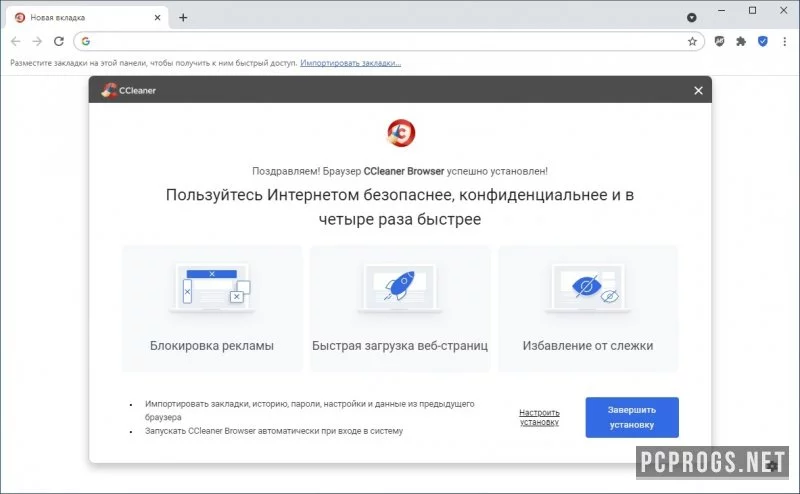Click the browser forward arrow
Viewport: 800px width, 494px height.
[x=37, y=41]
